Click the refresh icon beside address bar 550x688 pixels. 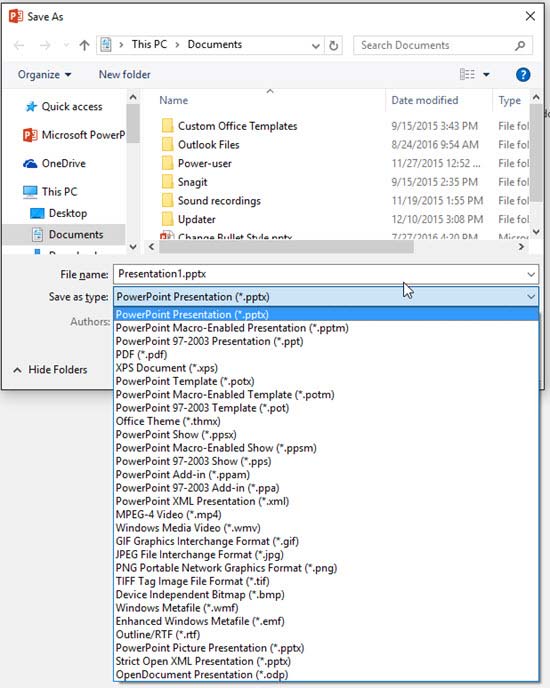[334, 46]
